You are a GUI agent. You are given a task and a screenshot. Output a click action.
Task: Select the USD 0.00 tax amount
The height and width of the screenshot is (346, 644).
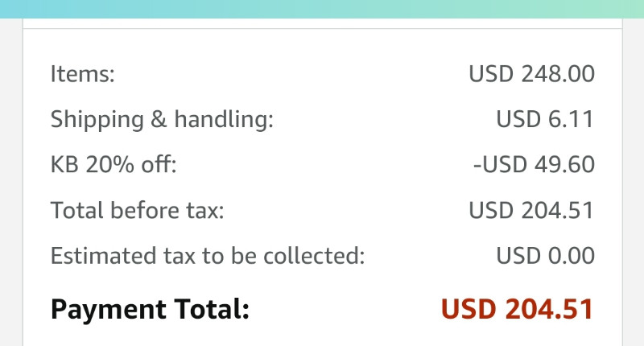pyautogui.click(x=545, y=256)
